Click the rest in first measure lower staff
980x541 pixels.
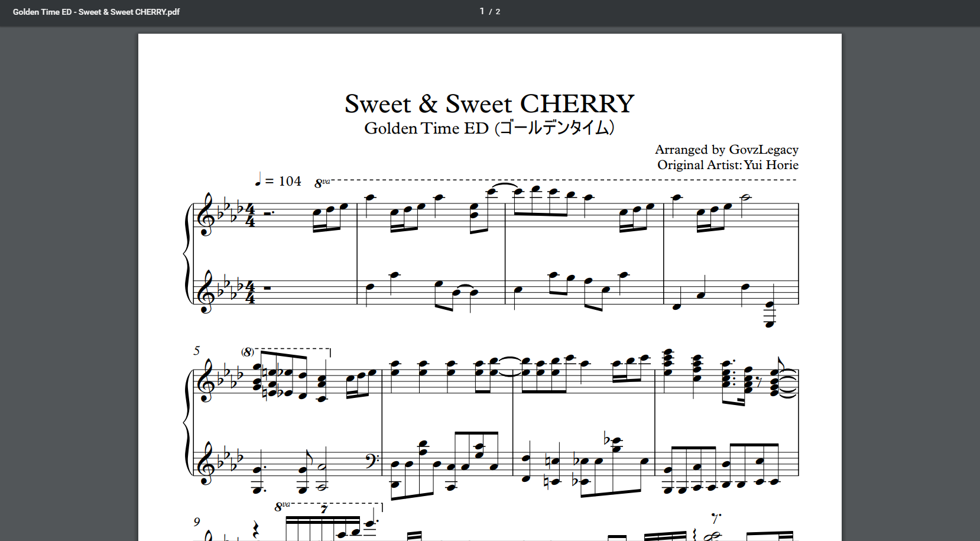(x=267, y=289)
